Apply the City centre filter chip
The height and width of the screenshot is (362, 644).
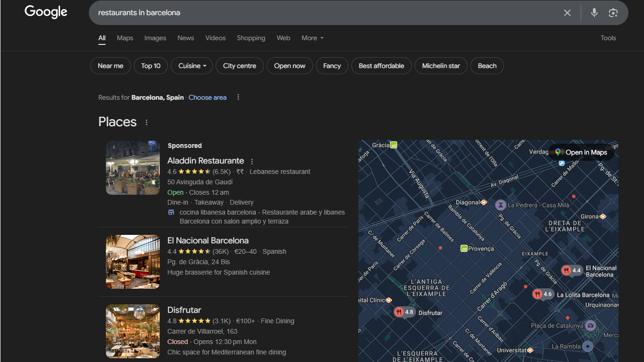click(x=240, y=66)
